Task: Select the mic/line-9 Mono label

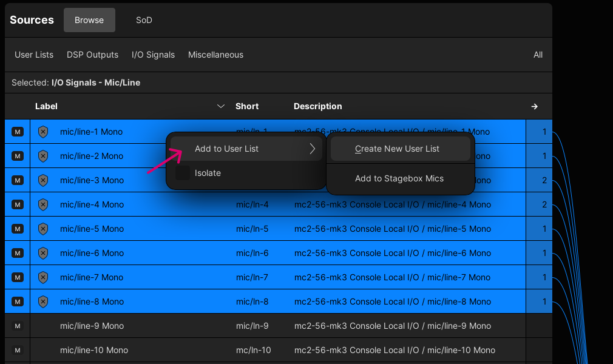Action: pyautogui.click(x=92, y=326)
